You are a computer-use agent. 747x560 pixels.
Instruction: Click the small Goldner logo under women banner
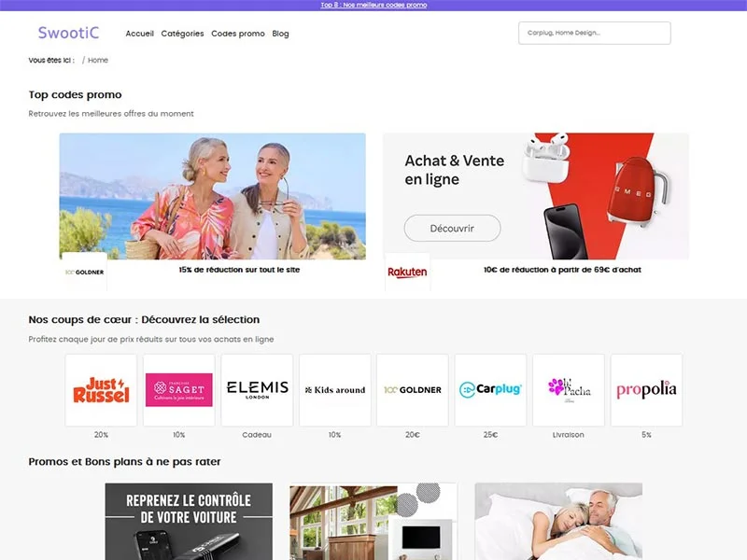(84, 272)
